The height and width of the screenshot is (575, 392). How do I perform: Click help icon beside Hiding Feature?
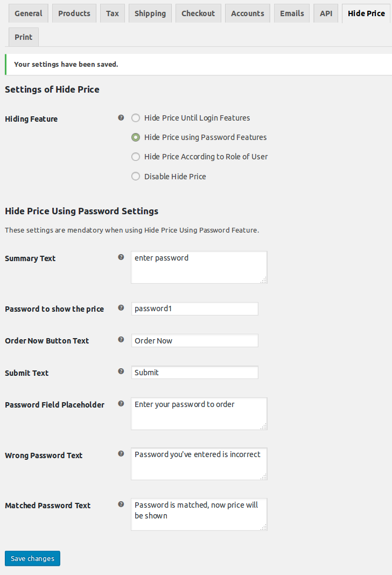click(121, 117)
